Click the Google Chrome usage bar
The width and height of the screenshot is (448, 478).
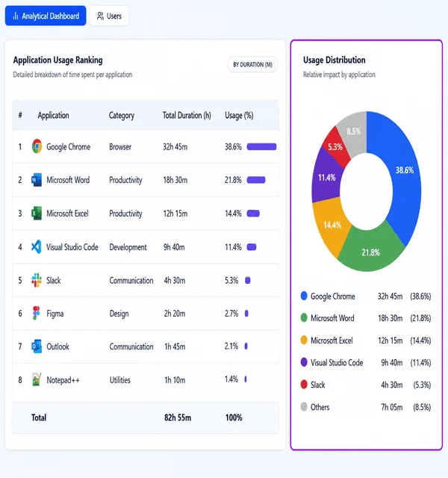click(x=261, y=146)
